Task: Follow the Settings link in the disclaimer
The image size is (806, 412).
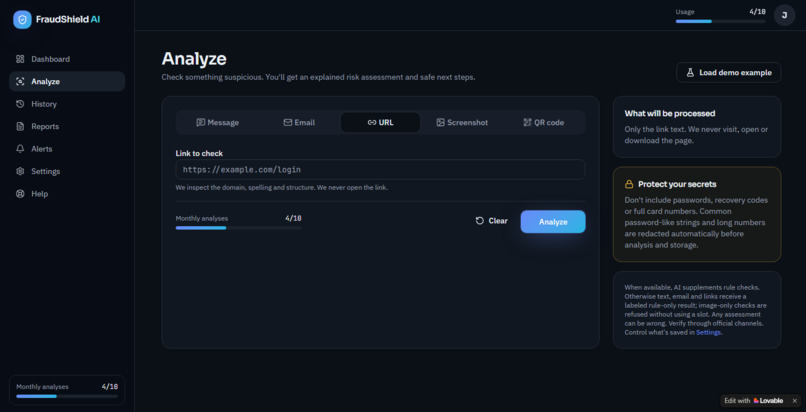Action: 709,333
